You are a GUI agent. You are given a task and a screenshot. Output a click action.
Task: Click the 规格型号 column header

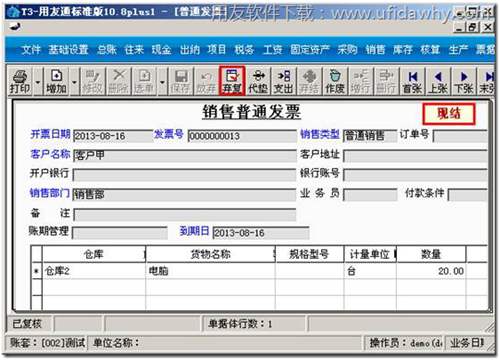tap(309, 255)
